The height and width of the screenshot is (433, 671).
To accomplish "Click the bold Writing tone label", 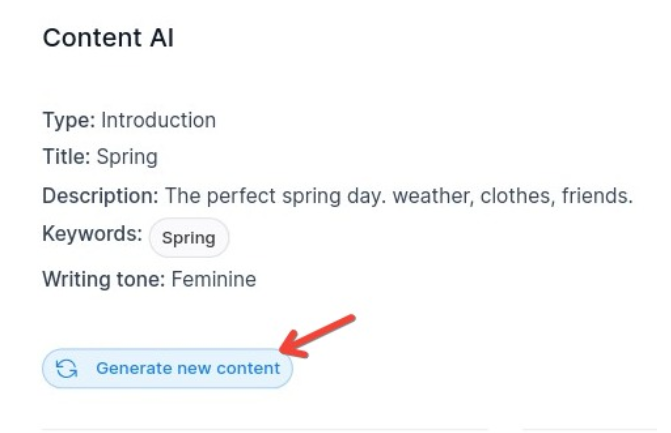I will (x=104, y=280).
